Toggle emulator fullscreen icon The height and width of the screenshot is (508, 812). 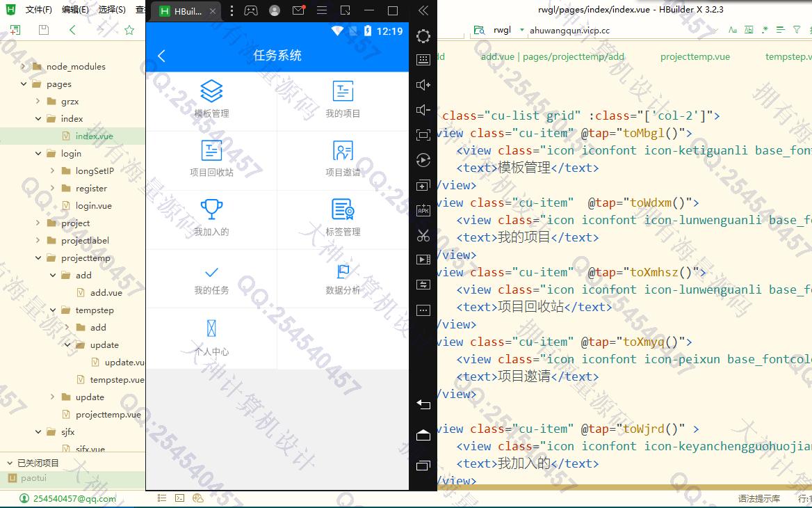click(x=423, y=135)
